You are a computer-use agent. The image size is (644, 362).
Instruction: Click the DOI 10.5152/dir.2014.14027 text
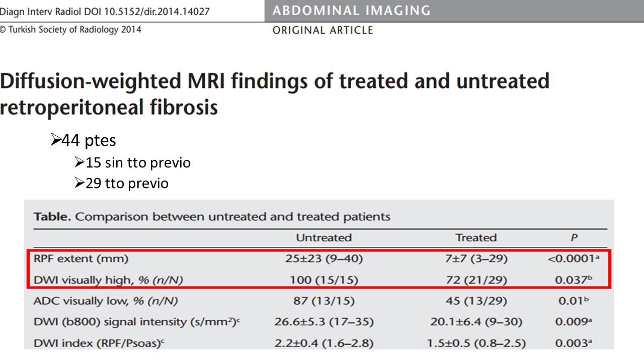(x=151, y=11)
